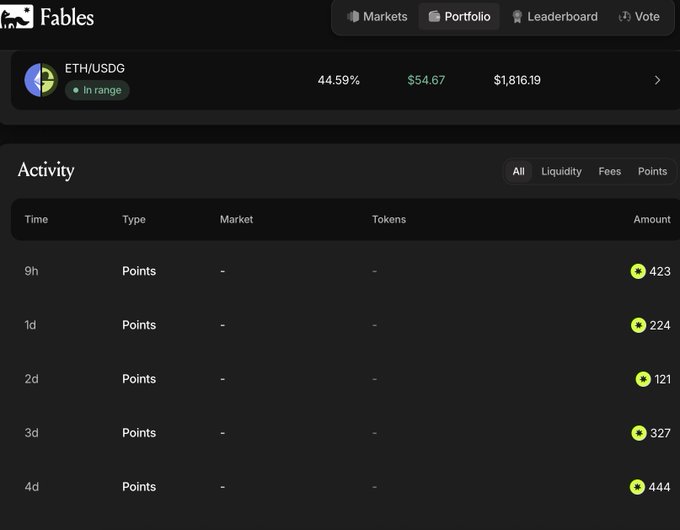Click points icon beside 444
The image size is (680, 530).
637,487
